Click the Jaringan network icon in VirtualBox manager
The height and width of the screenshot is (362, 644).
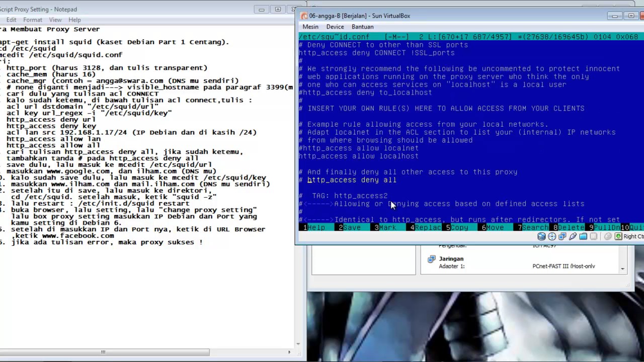(x=431, y=259)
